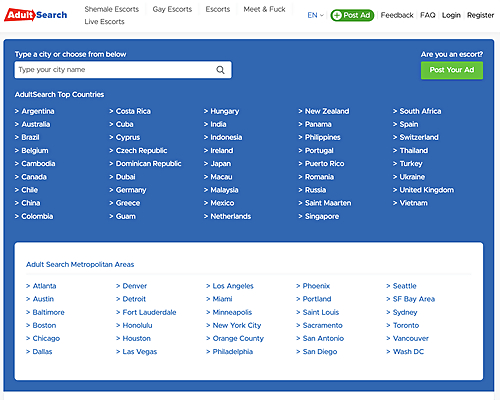Open New York City area link
500x400 pixels.
237,325
